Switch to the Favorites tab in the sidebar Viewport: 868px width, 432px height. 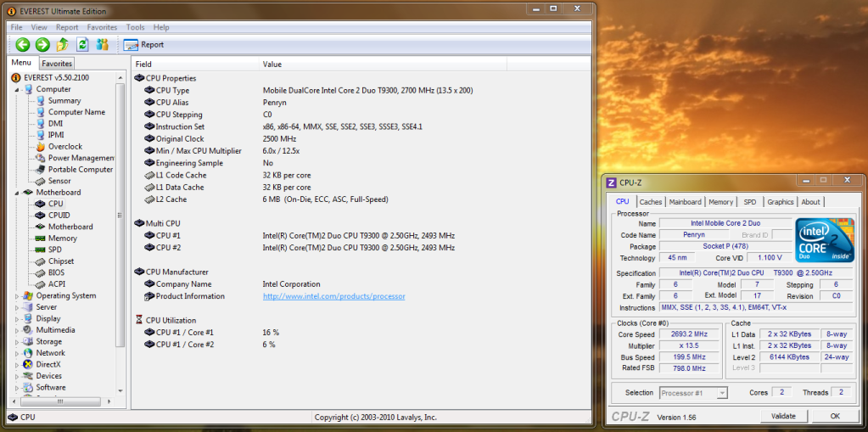(57, 64)
